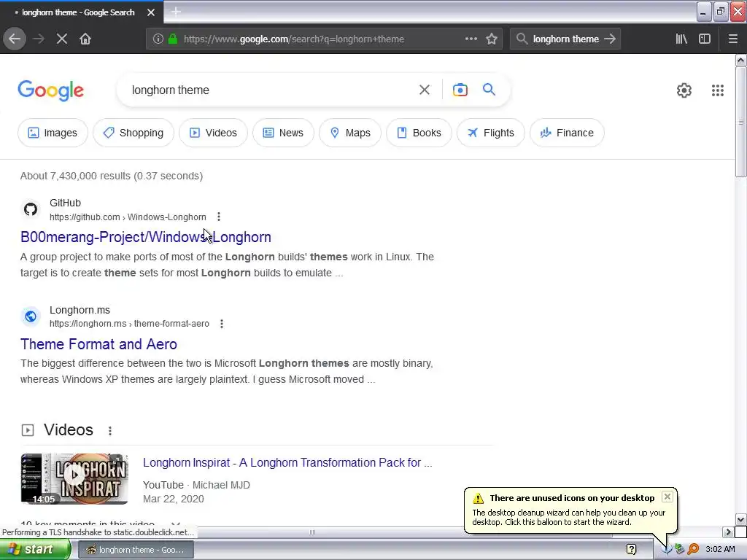Image resolution: width=747 pixels, height=560 pixels.
Task: Run Google search with blue magnifier icon
Action: (489, 90)
